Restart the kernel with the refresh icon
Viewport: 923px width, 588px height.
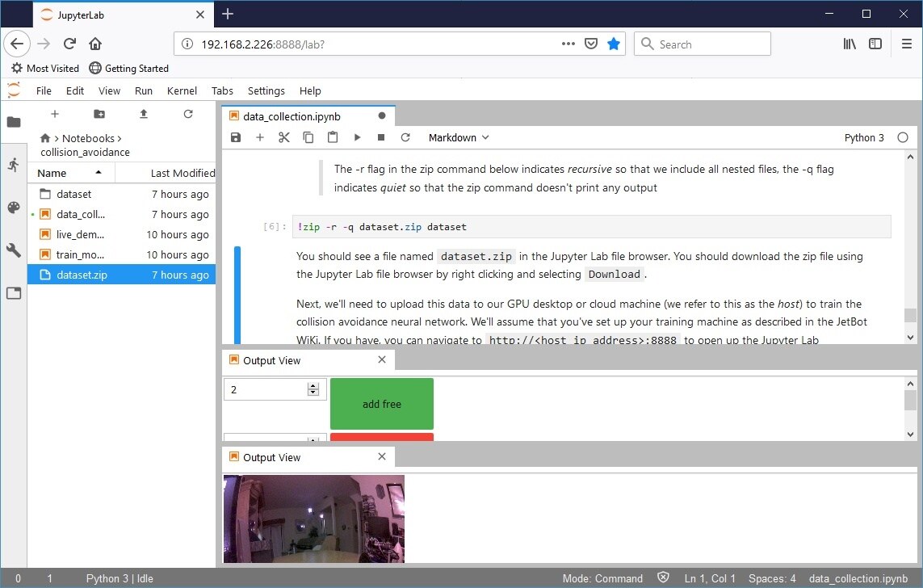pyautogui.click(x=405, y=138)
